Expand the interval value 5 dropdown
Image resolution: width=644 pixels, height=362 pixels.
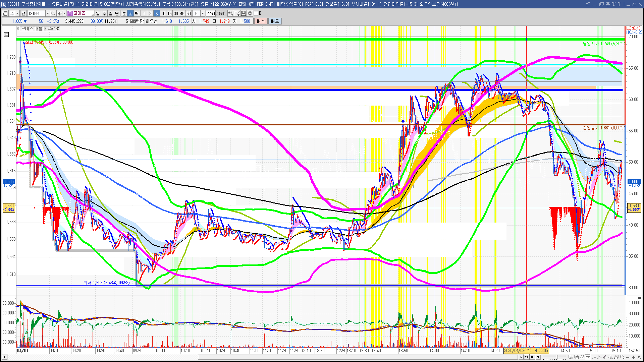[203, 13]
